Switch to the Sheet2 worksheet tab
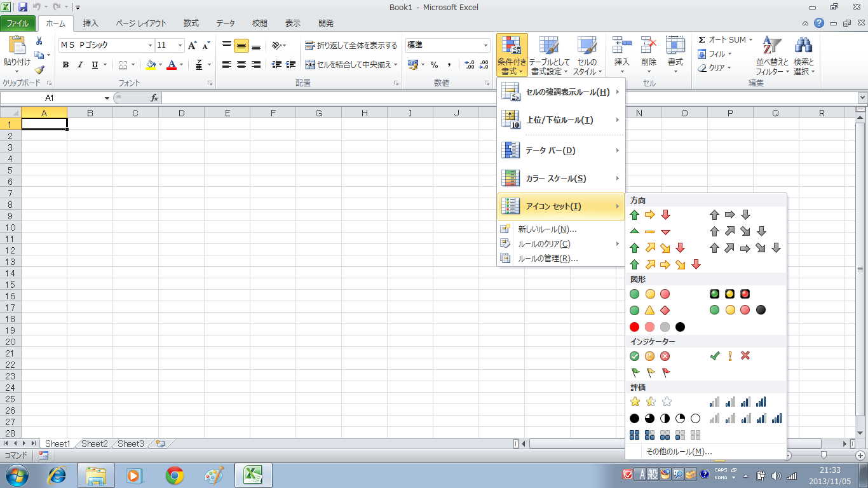Screen dimensions: 868x488 (x=94, y=444)
